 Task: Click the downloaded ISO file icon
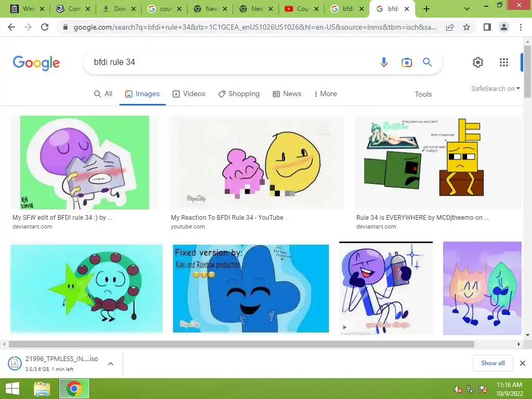(15, 363)
